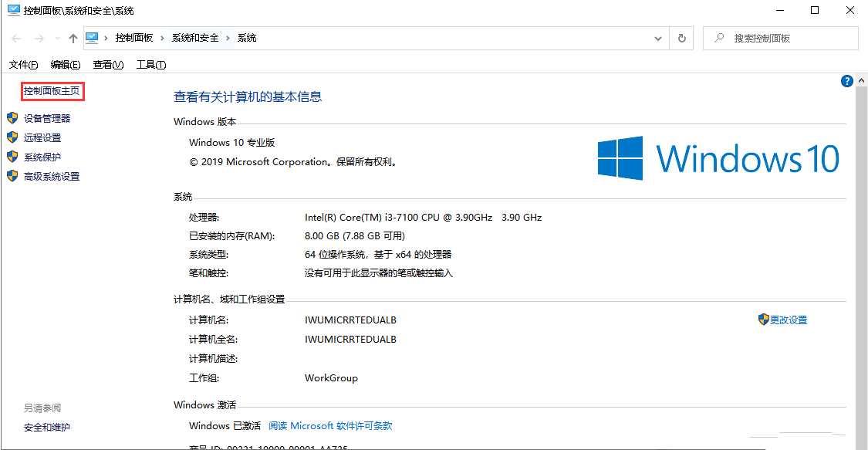The width and height of the screenshot is (868, 450).
Task: Click the system icon in title bar
Action: [13, 10]
